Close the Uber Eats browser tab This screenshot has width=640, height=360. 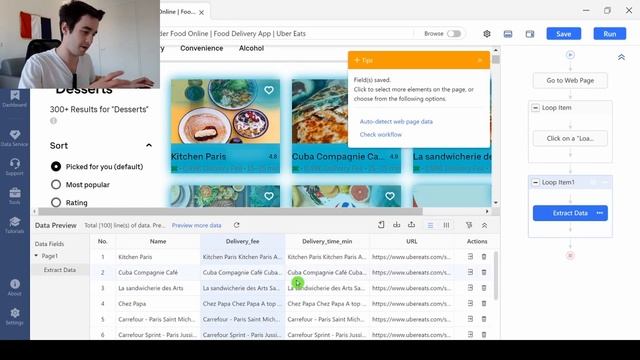tap(201, 13)
